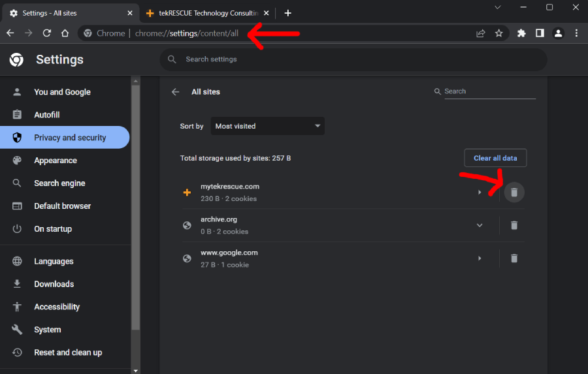
Task: Switch to the tekRESCUE Technology Consulting tab
Action: pyautogui.click(x=208, y=13)
